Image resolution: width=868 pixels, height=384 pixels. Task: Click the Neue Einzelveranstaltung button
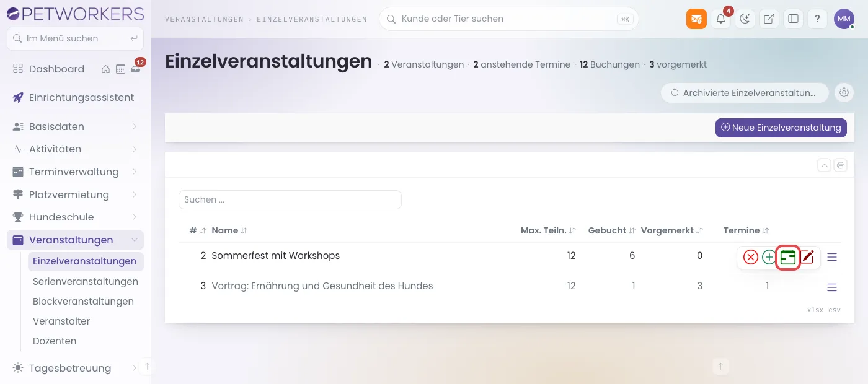(781, 128)
